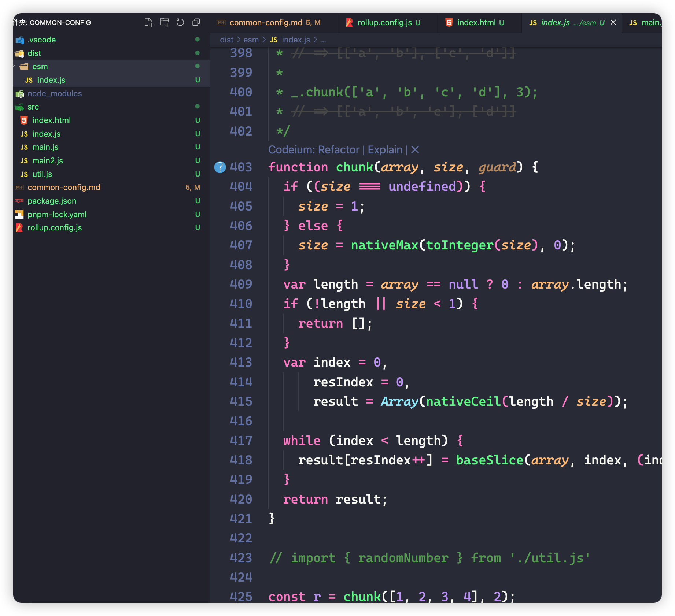Expand the src folder
The image size is (675, 616).
[112, 107]
